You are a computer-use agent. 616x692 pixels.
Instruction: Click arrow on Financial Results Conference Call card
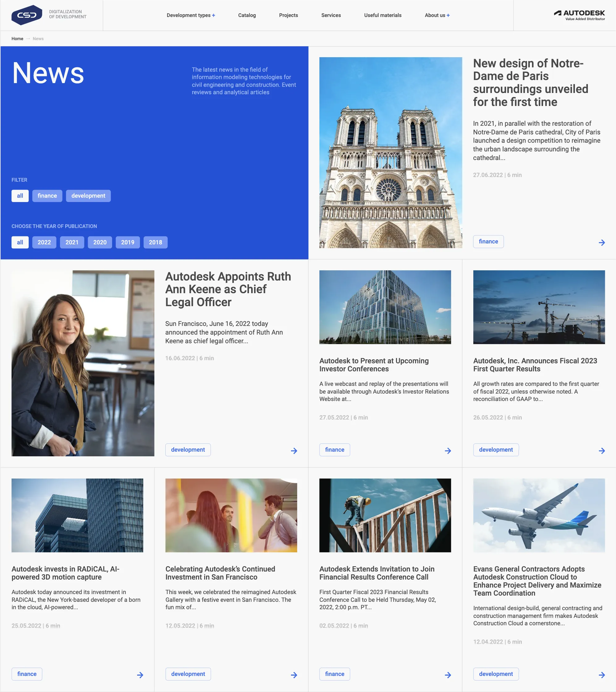448,675
